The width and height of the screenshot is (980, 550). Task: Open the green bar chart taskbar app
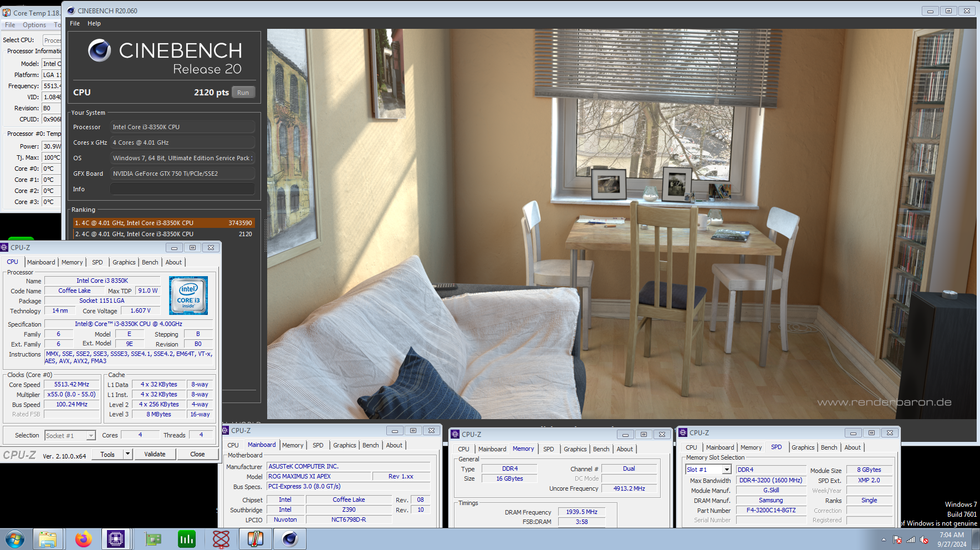click(187, 539)
